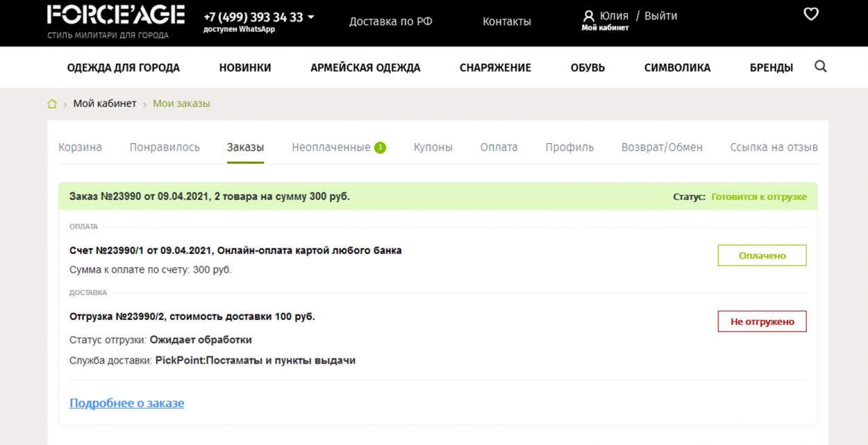Image resolution: width=868 pixels, height=445 pixels.
Task: Click the user profile icon near Юлия
Action: 590,16
